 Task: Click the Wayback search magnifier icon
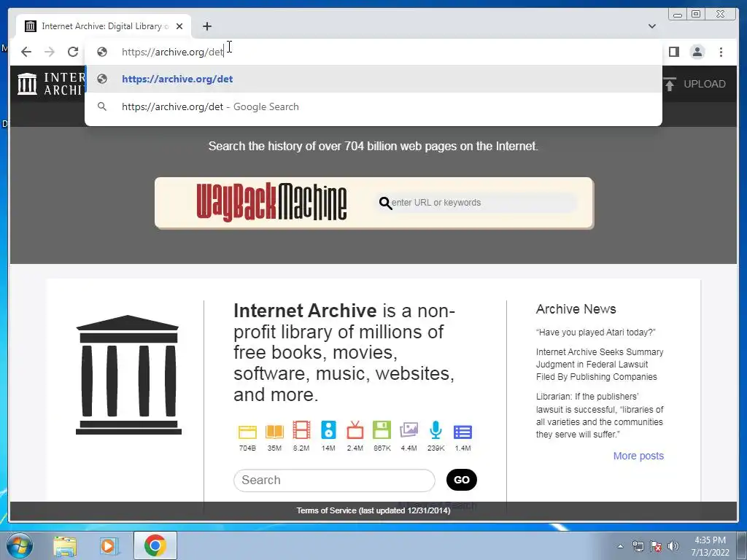point(385,203)
